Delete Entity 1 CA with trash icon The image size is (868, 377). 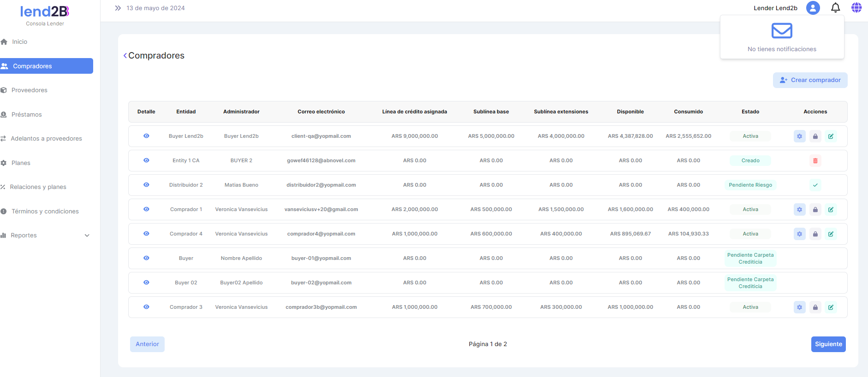(x=815, y=161)
